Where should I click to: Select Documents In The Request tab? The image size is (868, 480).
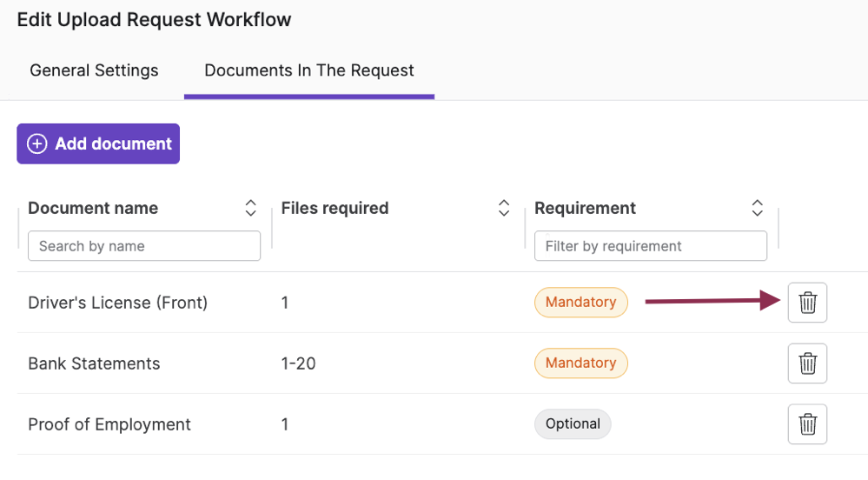[x=309, y=70]
